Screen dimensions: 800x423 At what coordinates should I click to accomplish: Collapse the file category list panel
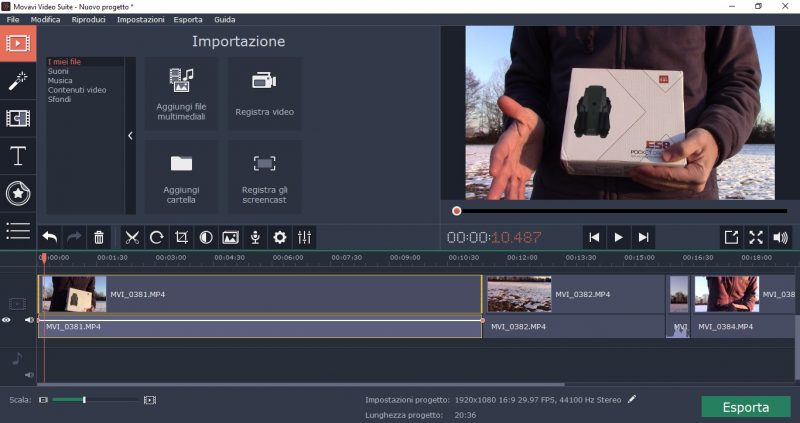pyautogui.click(x=130, y=136)
